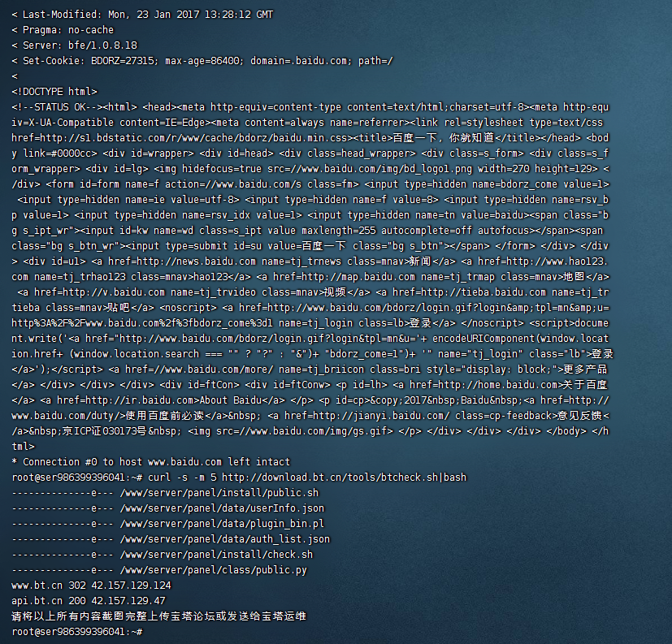Click the '/www/server/panel/data/userInfo.json' path
The image size is (672, 644).
(x=222, y=508)
